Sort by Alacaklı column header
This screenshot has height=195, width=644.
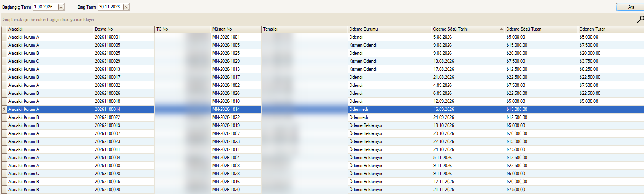point(50,29)
